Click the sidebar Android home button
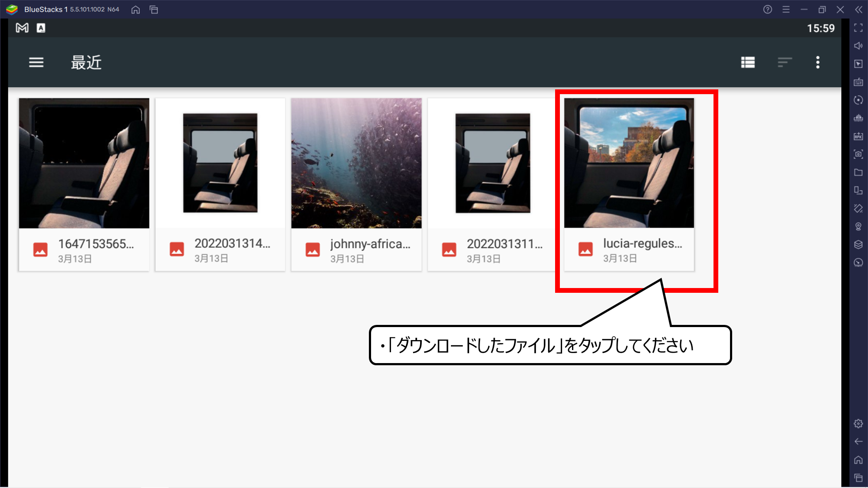 pyautogui.click(x=858, y=460)
